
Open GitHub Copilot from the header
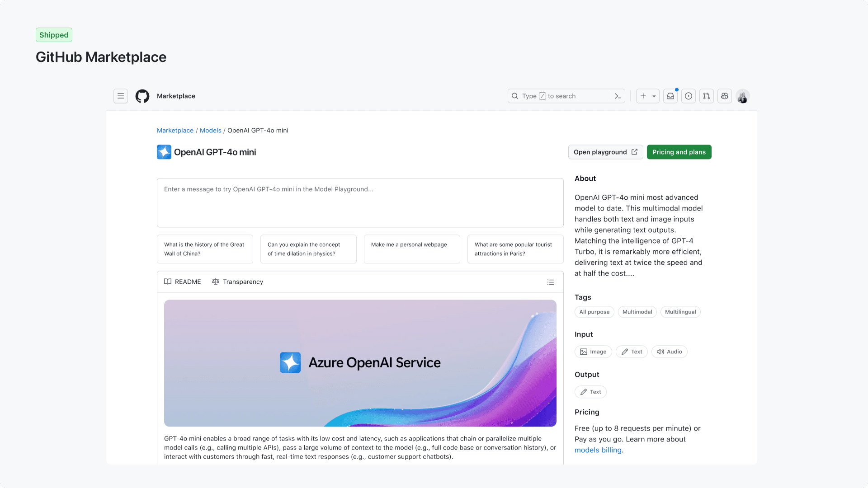pos(724,96)
